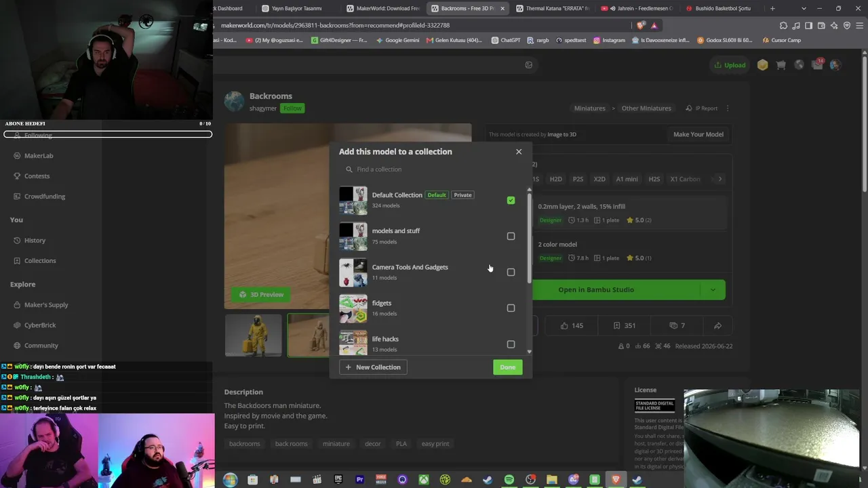Check the fidgets collection checkbox
This screenshot has width=868, height=488.
[511, 308]
